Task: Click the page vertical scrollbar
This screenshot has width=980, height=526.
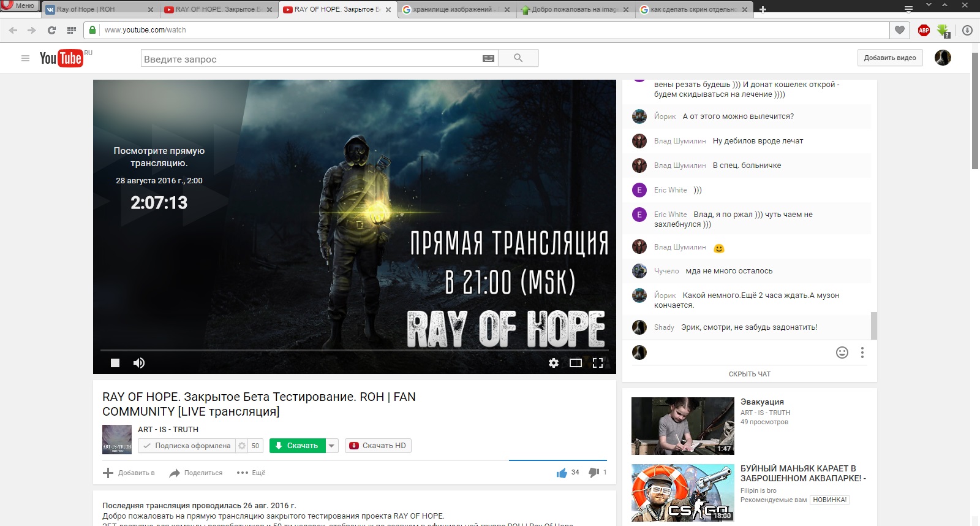Action: (975, 110)
